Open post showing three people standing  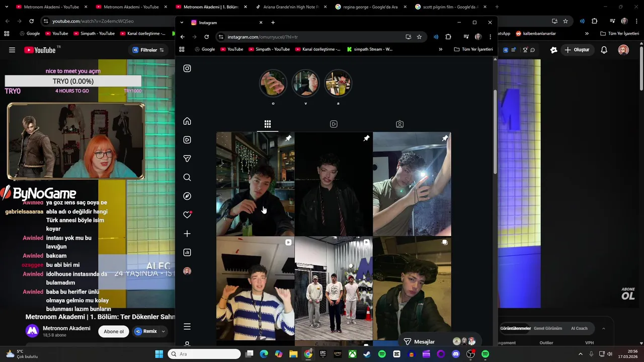334,289
